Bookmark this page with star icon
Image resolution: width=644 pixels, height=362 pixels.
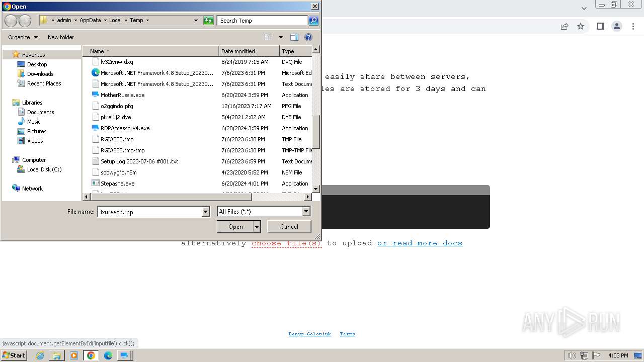(x=581, y=26)
